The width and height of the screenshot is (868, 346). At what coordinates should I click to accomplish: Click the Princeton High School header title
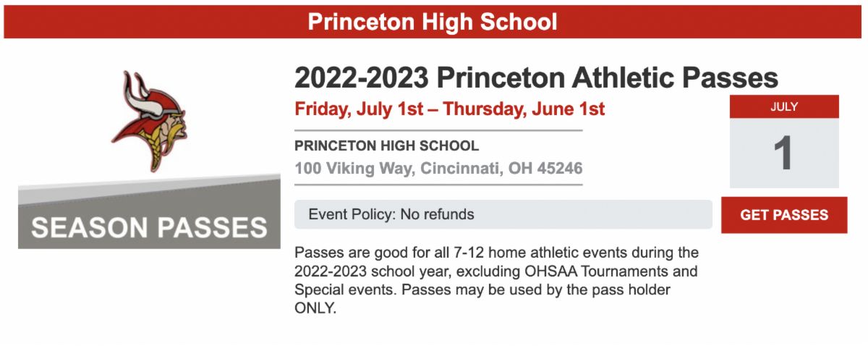[x=433, y=21]
